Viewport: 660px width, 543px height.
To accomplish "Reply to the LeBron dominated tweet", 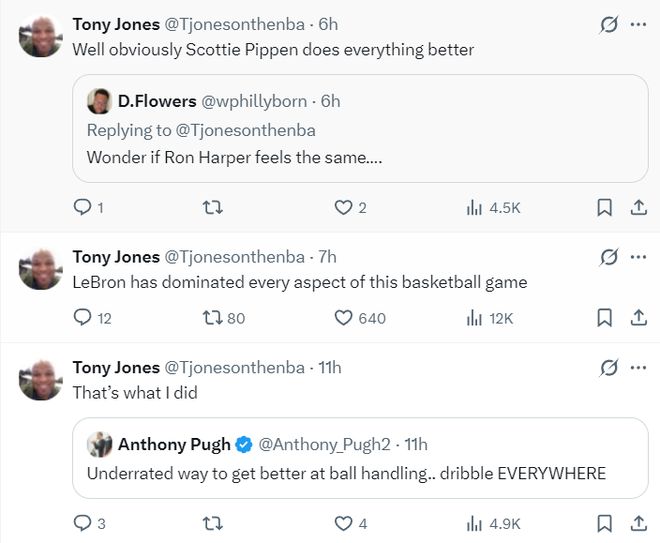I will pos(83,318).
